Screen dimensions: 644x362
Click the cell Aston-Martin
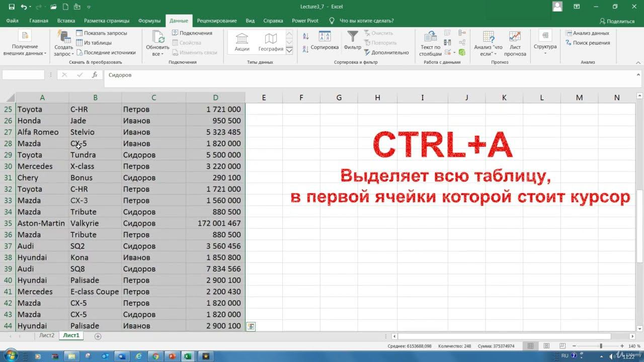tap(42, 223)
